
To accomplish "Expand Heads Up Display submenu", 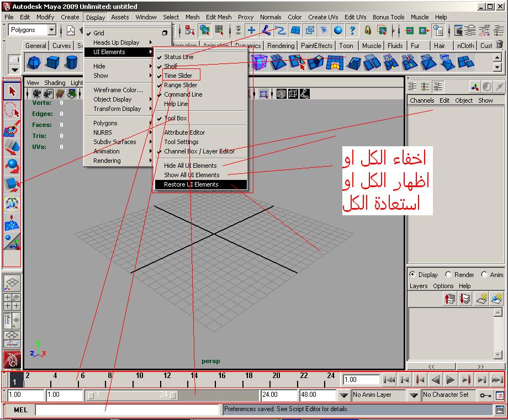I will tap(118, 42).
